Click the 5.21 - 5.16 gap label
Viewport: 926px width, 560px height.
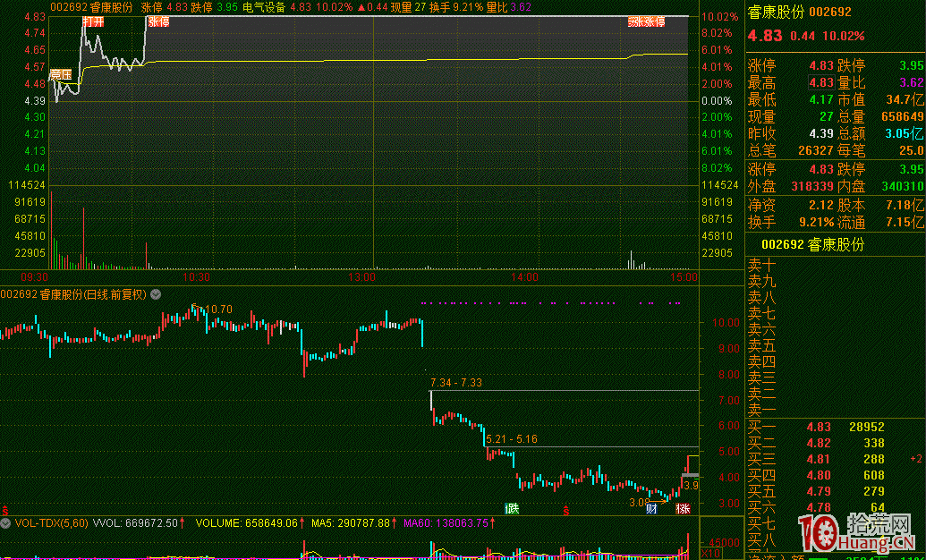512,439
